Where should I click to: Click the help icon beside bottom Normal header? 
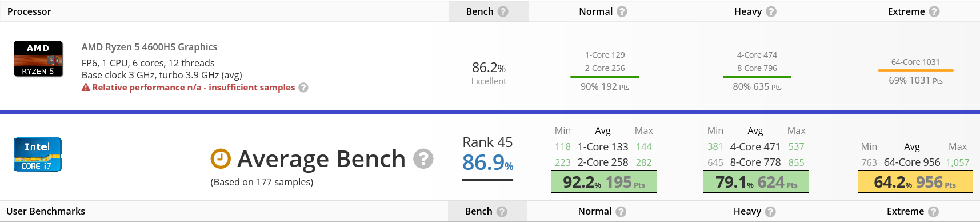pos(621,212)
